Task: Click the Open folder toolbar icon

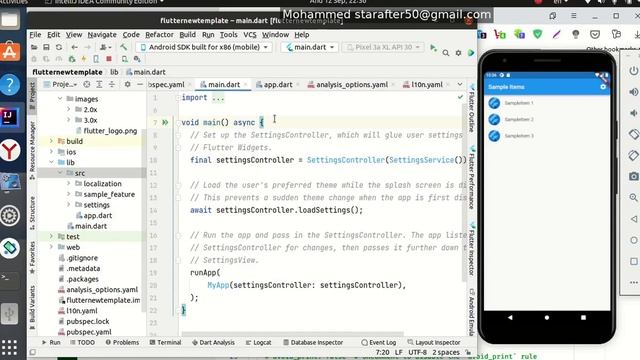Action: point(34,47)
